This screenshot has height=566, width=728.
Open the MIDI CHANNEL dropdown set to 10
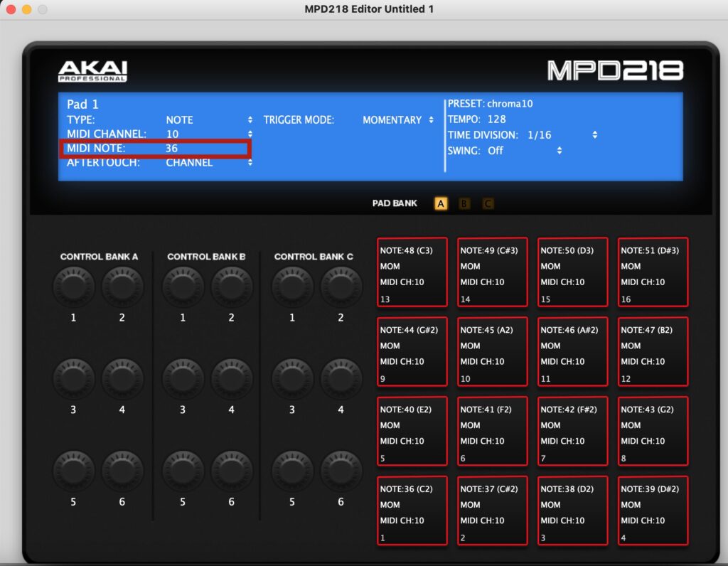(209, 134)
